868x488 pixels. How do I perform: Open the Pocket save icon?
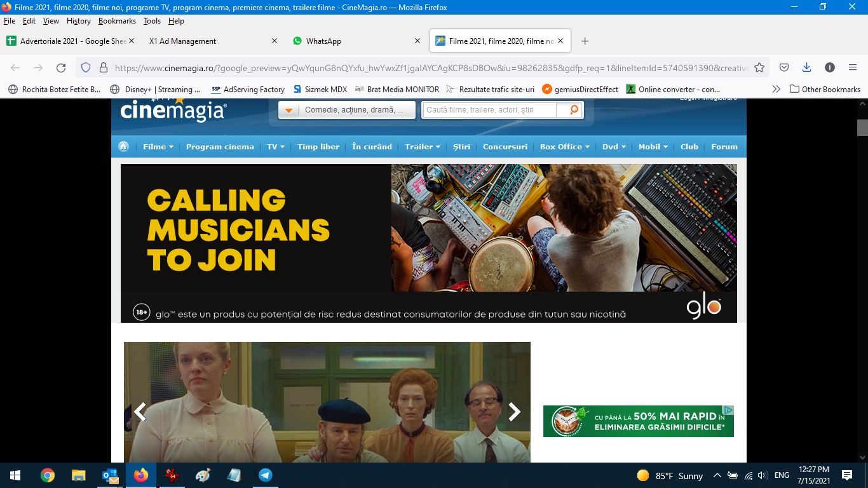point(784,67)
